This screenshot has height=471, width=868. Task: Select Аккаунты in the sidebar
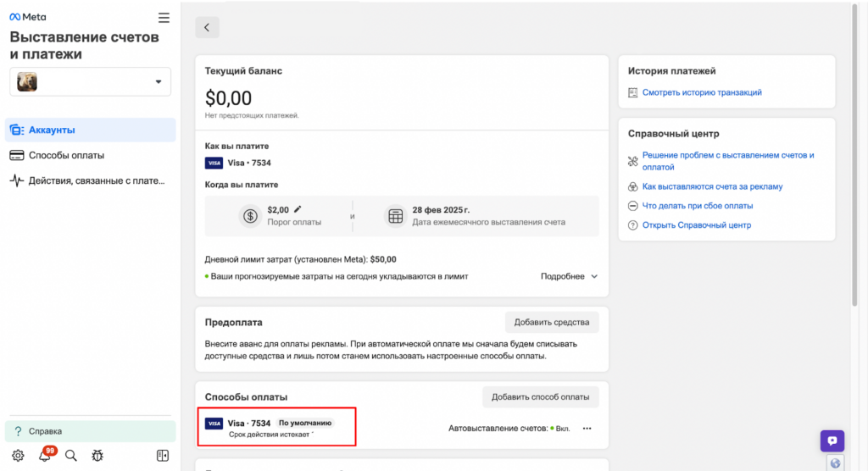(90, 130)
